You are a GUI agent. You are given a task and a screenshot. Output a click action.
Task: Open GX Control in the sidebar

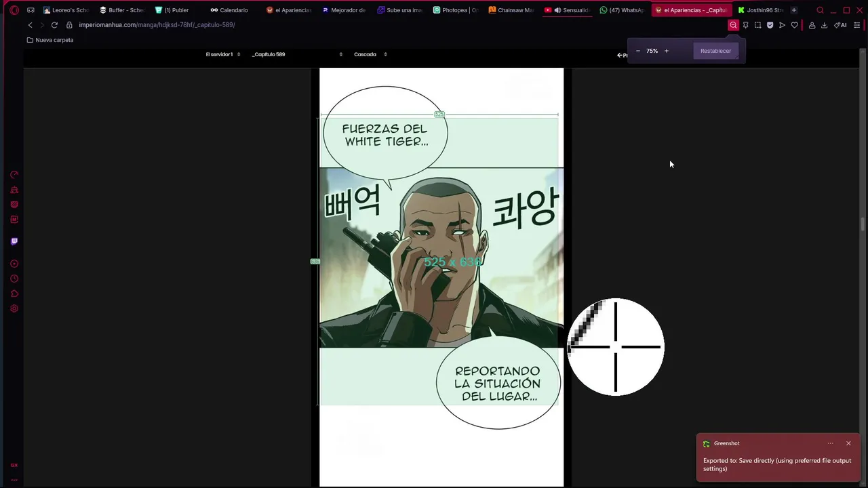coord(14,175)
